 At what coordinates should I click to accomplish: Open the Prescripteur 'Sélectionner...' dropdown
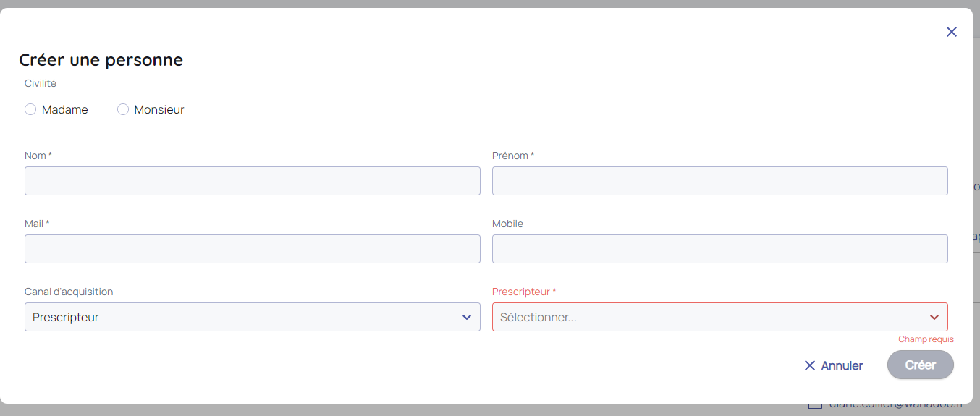click(709, 318)
